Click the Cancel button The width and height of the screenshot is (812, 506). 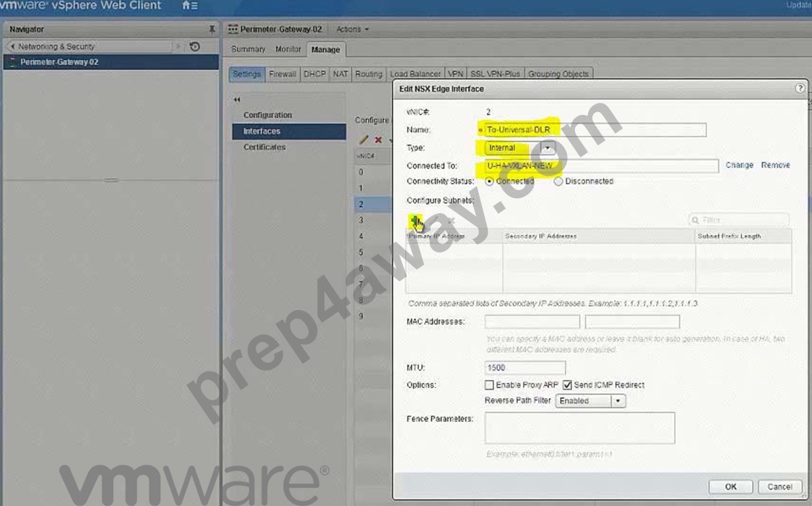[x=780, y=486]
